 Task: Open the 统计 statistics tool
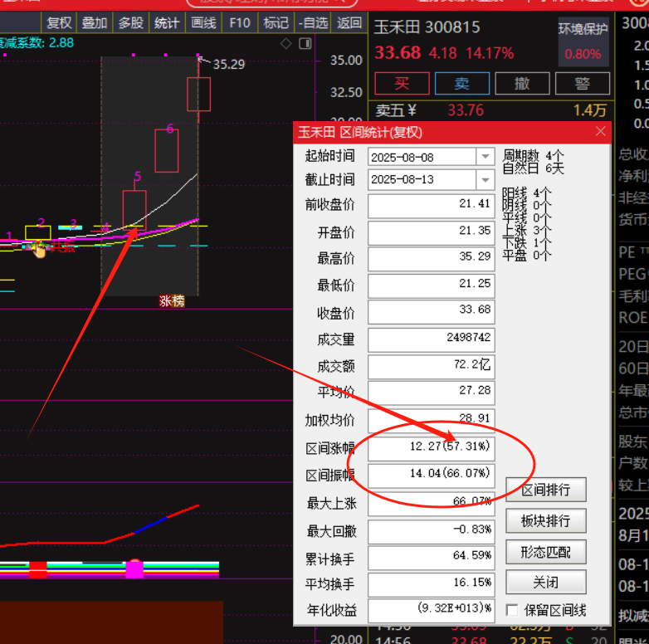tap(167, 22)
